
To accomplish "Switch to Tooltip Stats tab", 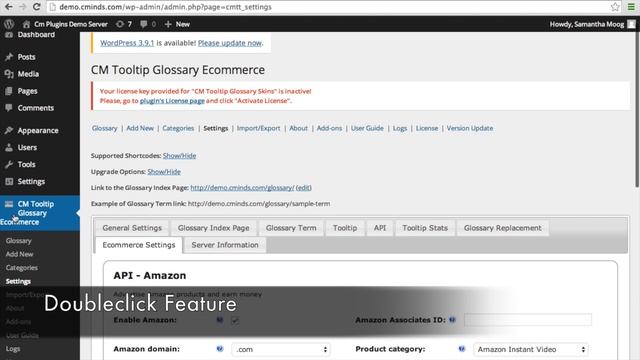I will 425,228.
